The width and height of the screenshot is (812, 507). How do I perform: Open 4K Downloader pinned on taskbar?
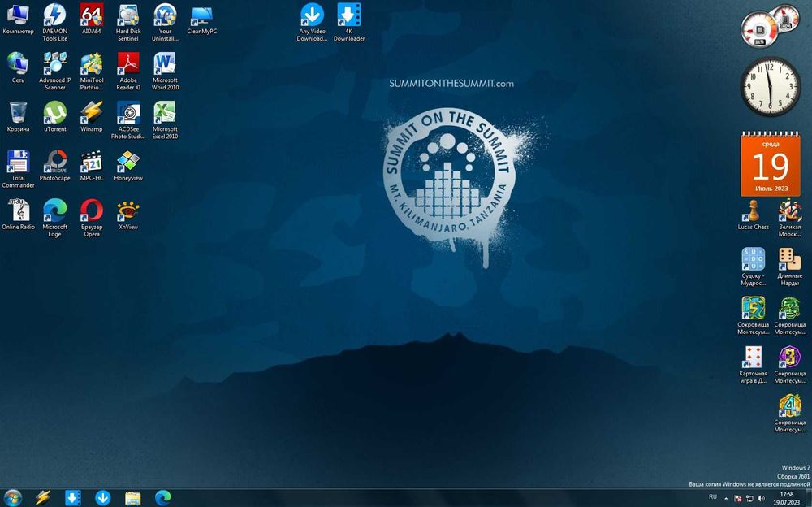(x=72, y=498)
